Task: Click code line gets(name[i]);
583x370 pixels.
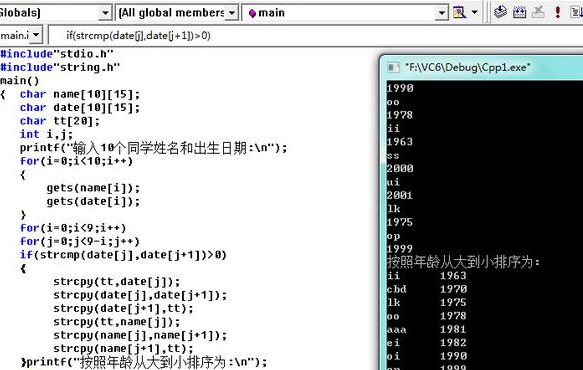Action: [93, 188]
